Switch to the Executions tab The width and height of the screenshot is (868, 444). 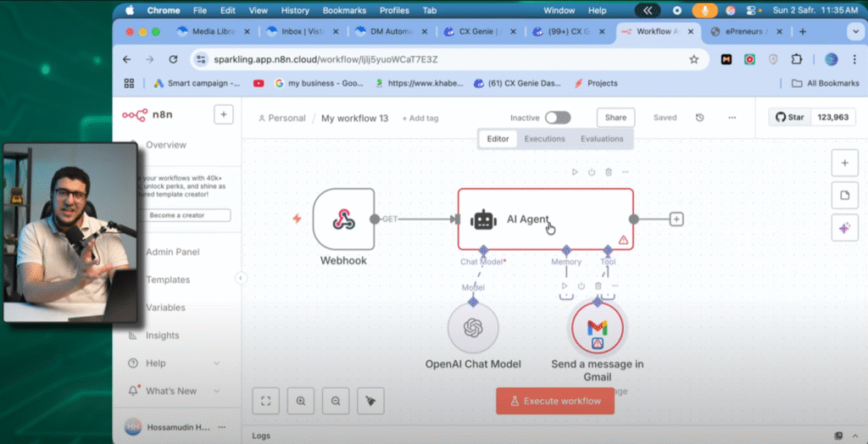545,139
